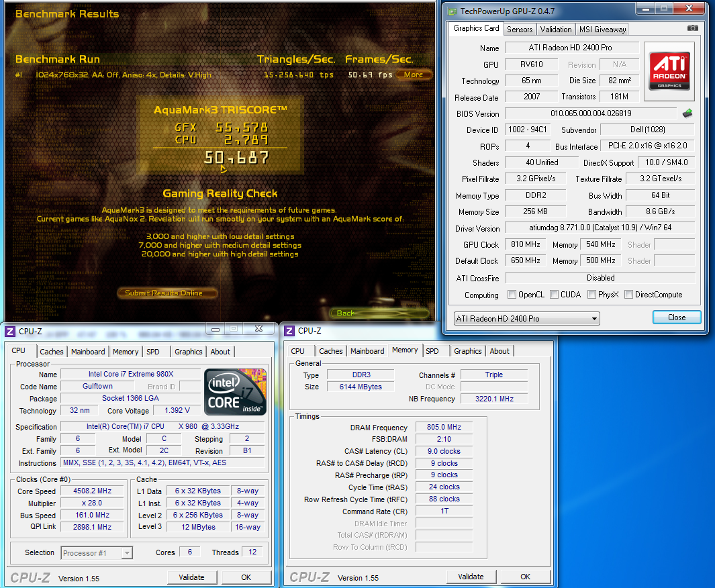Click OK in right CPU-Z window
This screenshot has height=588, width=715.
point(525,577)
